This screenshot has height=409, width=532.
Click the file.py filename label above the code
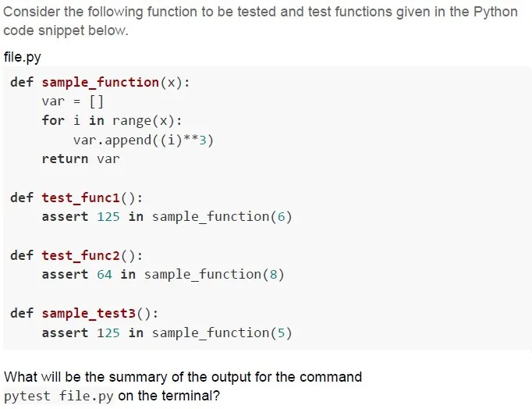tap(23, 57)
